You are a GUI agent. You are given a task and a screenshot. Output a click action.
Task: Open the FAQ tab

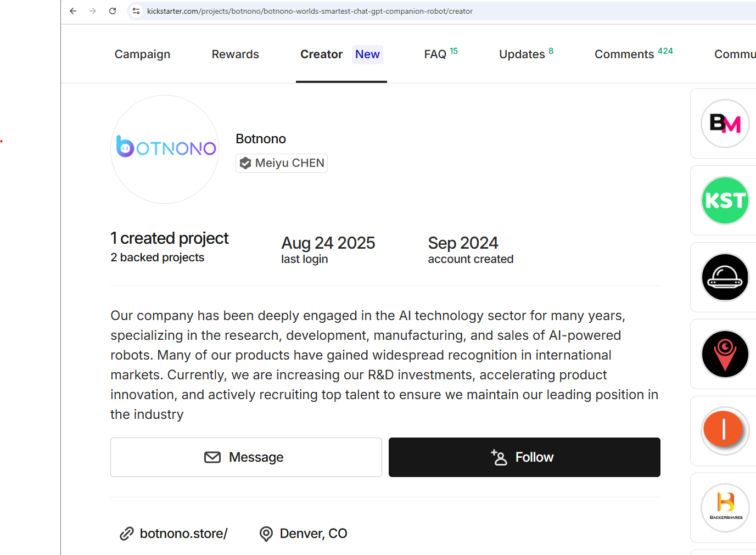[441, 54]
